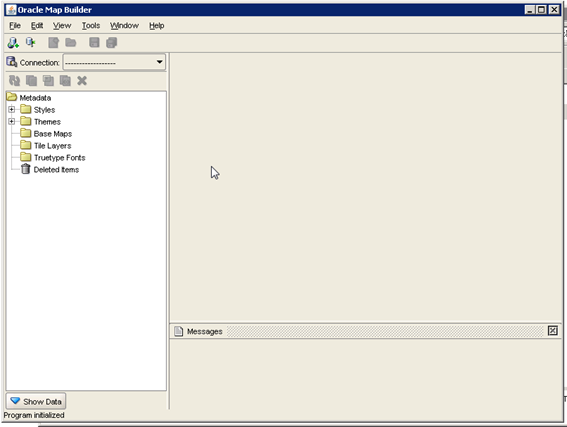Click the open folder toolbar icon
The width and height of the screenshot is (567, 427).
(71, 43)
